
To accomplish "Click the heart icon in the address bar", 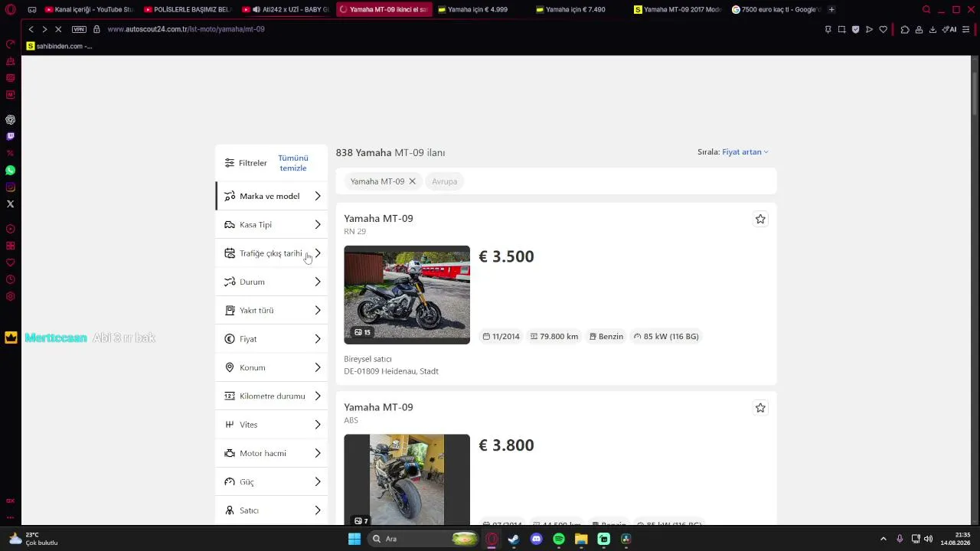I will pyautogui.click(x=883, y=29).
